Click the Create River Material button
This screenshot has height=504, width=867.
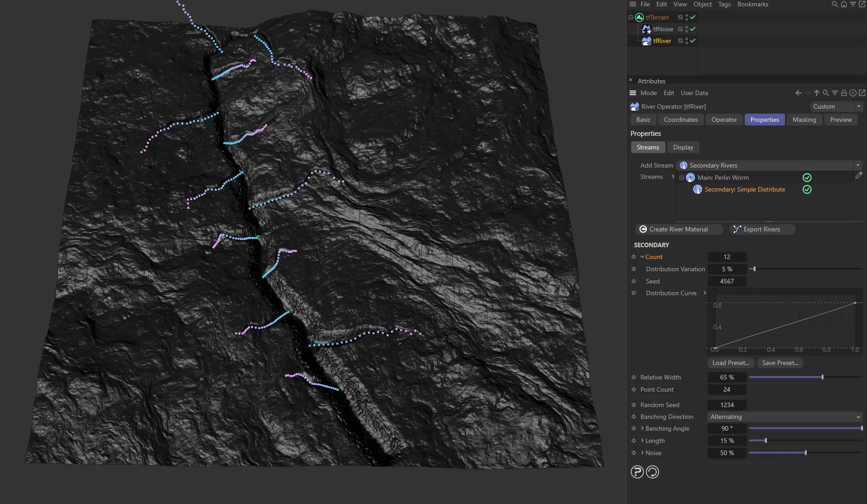pyautogui.click(x=678, y=229)
